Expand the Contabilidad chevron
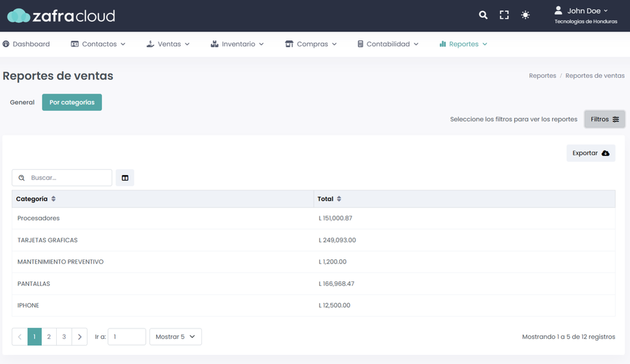This screenshot has width=630, height=364. point(416,44)
